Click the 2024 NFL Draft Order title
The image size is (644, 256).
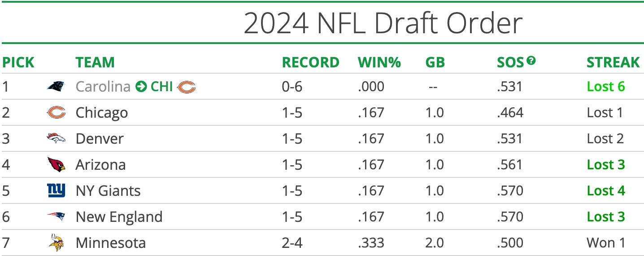383,23
